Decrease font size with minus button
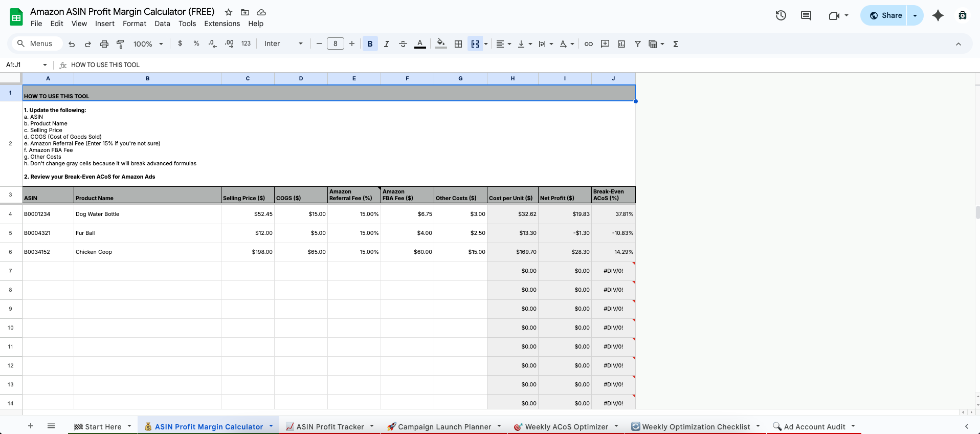980x434 pixels. point(319,44)
